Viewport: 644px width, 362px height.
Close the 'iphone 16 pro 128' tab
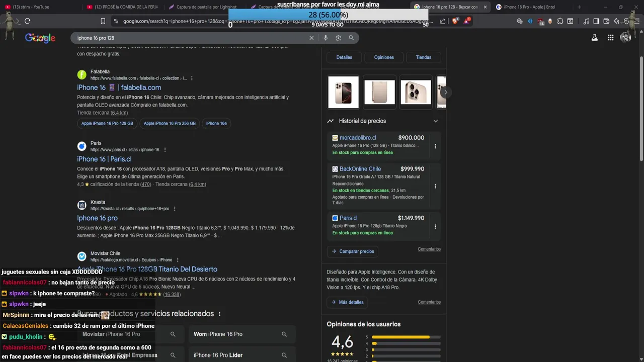485,7
